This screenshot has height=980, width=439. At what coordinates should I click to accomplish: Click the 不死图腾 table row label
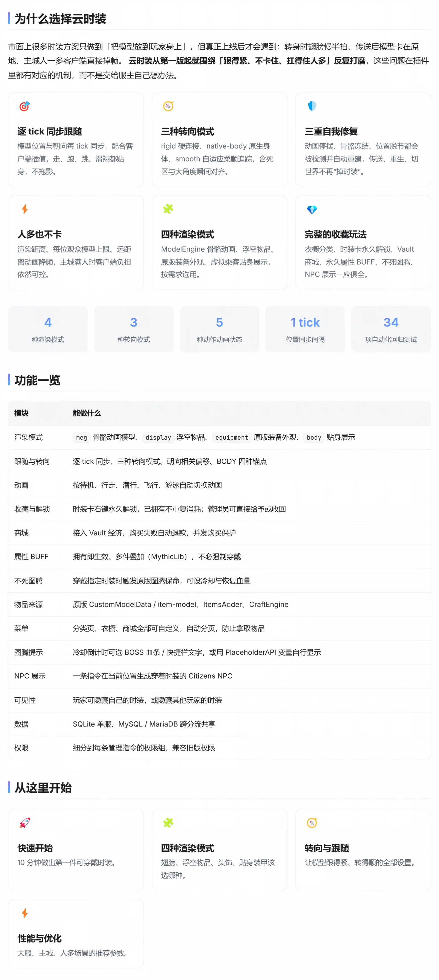pos(29,581)
